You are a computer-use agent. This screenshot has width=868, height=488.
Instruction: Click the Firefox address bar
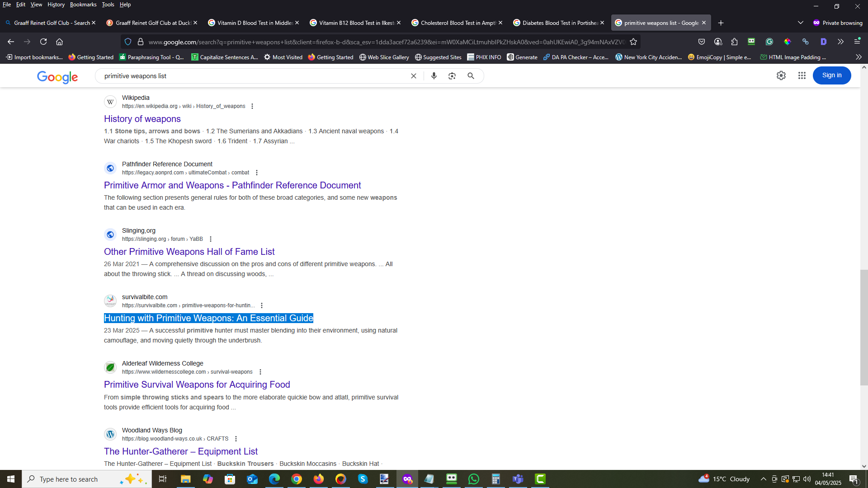tap(387, 42)
